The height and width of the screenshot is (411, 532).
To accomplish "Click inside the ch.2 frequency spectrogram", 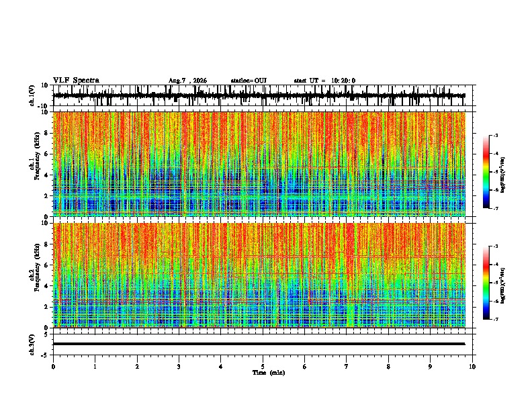I will [x=259, y=275].
